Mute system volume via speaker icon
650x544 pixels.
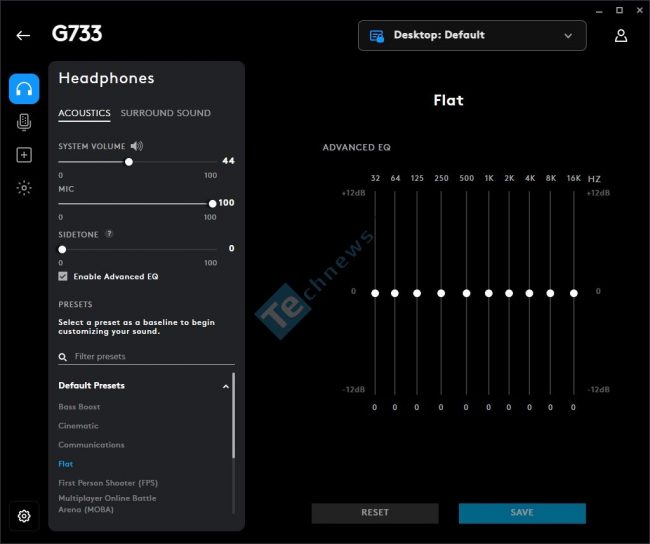[137, 146]
